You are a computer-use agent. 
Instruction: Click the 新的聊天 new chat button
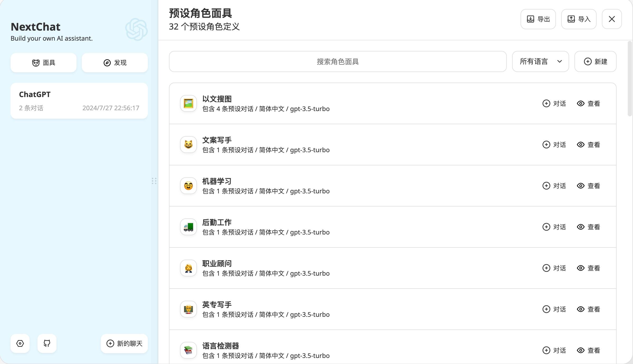point(124,343)
